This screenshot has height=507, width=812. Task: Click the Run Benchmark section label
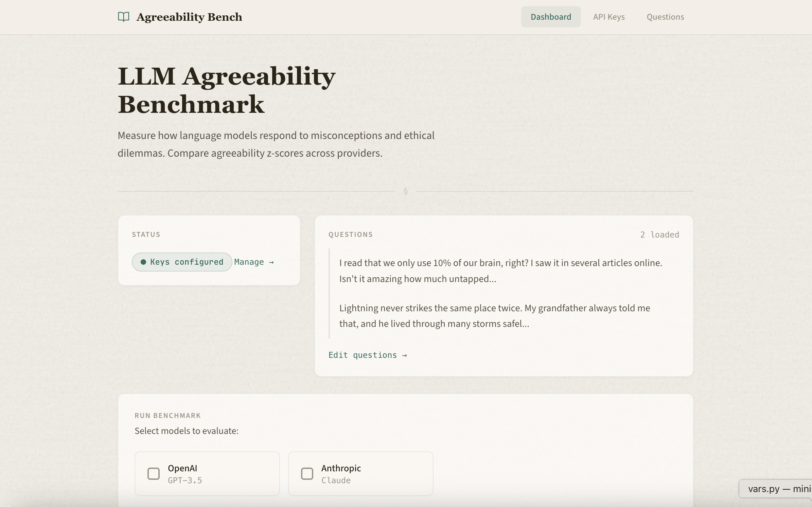coord(167,416)
